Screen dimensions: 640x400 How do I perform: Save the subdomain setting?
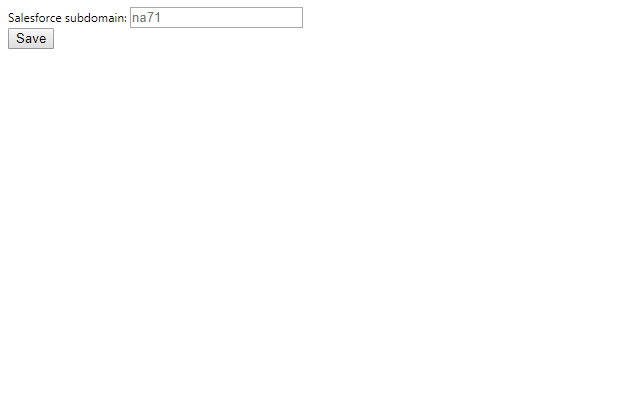(31, 38)
